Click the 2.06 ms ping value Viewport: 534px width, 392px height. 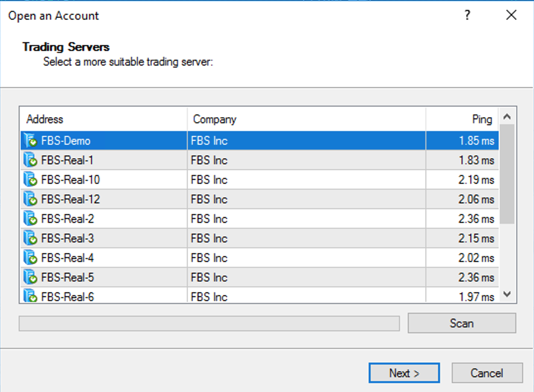click(x=476, y=199)
